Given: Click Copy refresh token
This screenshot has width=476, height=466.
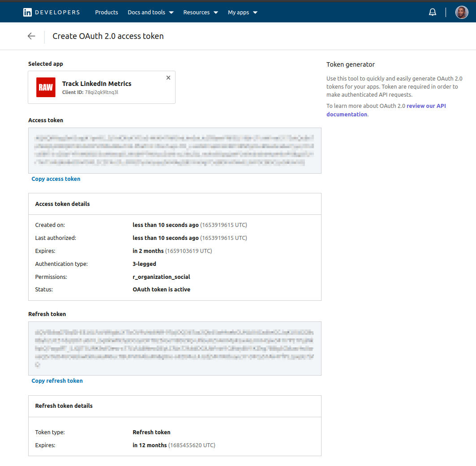Looking at the screenshot, I should coord(57,380).
